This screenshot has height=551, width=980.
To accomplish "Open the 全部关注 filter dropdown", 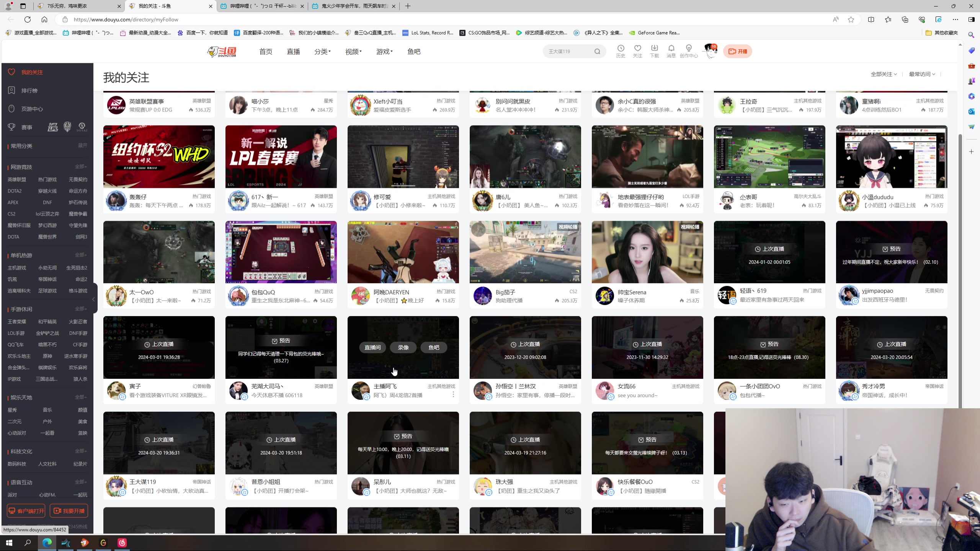I will (x=884, y=74).
